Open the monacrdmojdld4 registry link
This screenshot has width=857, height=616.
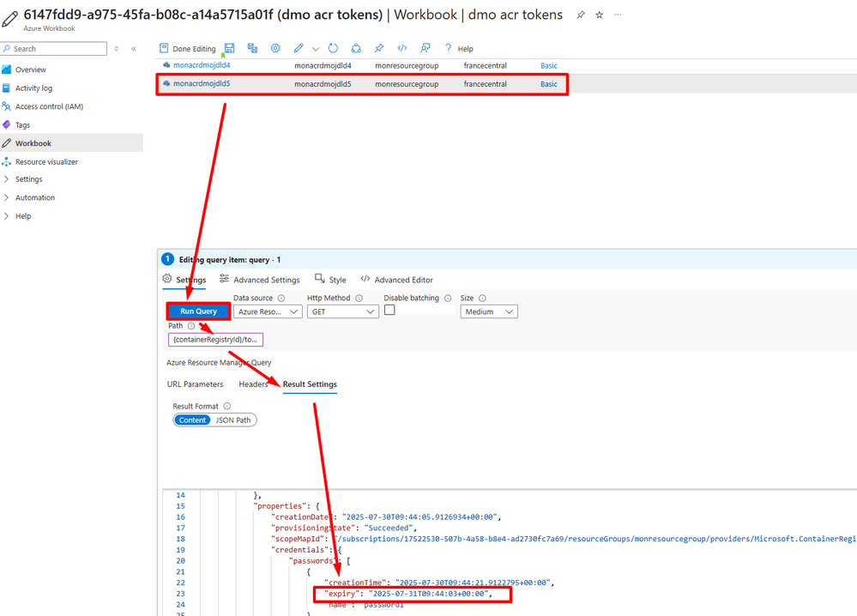click(x=202, y=65)
